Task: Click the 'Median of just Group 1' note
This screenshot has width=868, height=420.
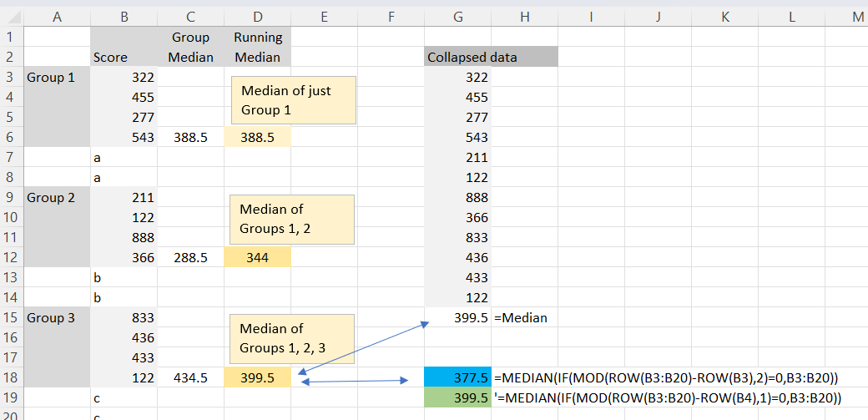Action: pos(294,100)
